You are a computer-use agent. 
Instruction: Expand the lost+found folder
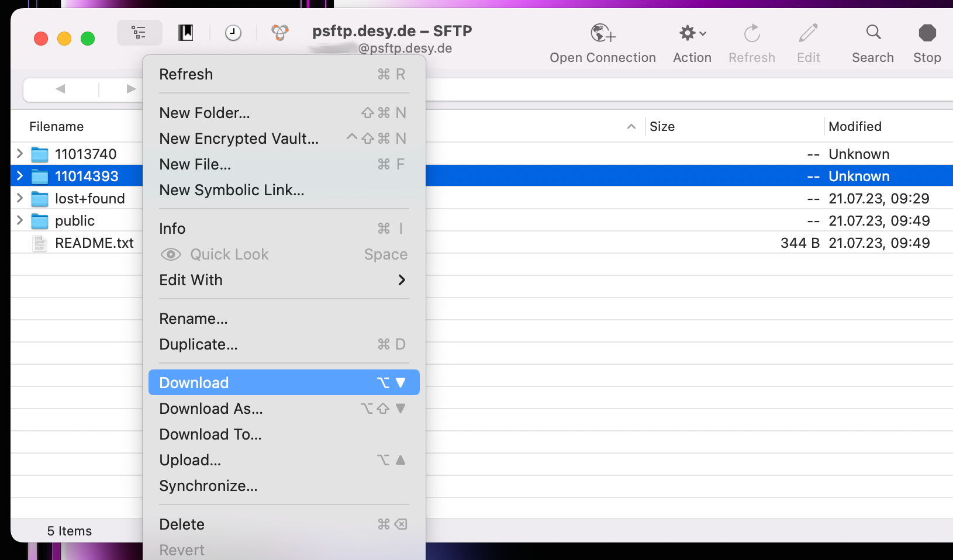[x=20, y=198]
